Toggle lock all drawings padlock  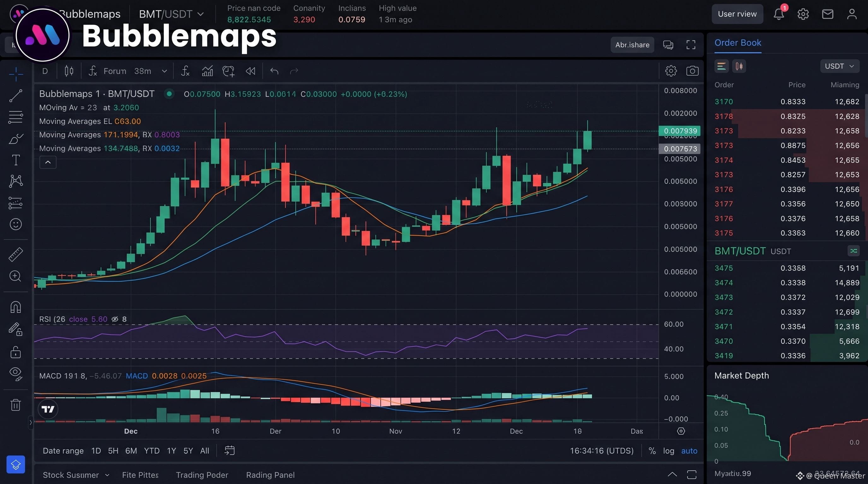[x=16, y=352]
